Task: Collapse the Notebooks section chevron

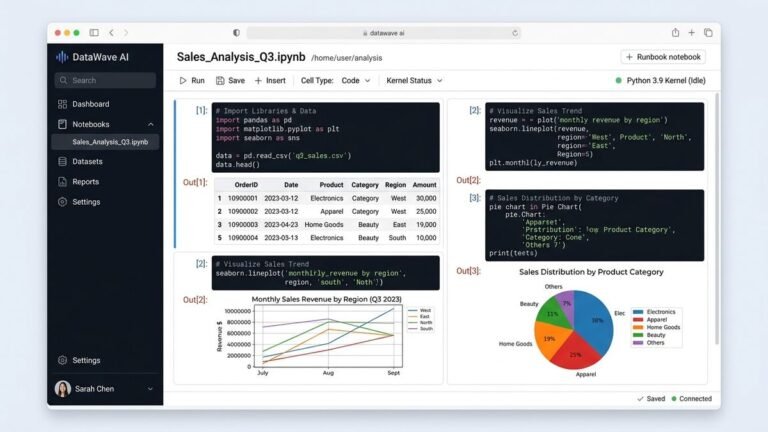Action: click(x=151, y=124)
